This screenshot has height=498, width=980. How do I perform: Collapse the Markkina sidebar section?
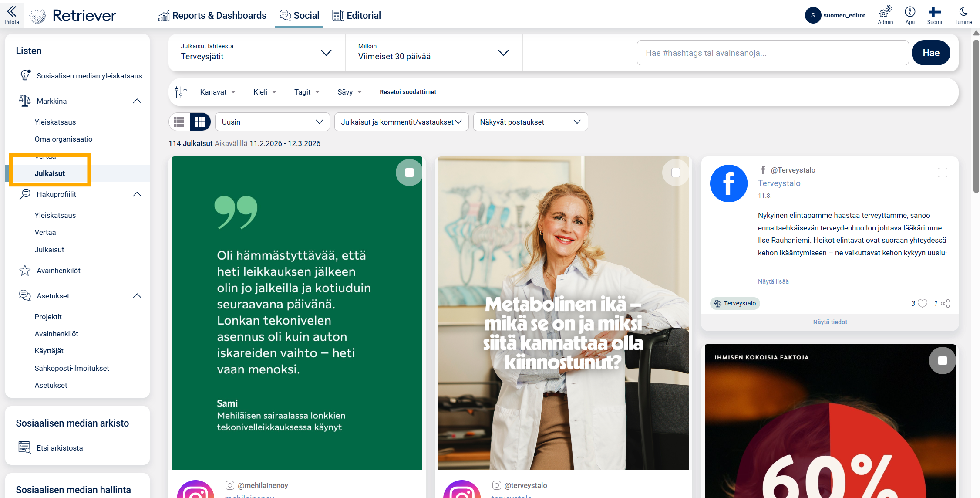(x=137, y=101)
